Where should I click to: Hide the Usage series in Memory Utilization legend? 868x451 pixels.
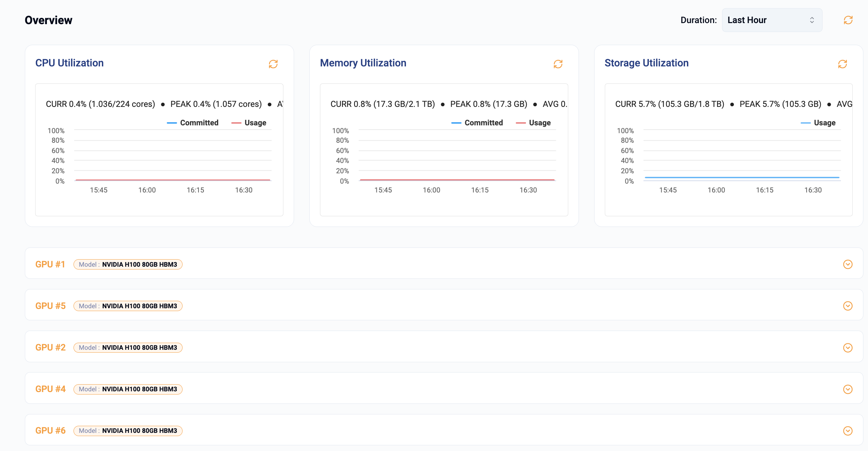coord(539,123)
